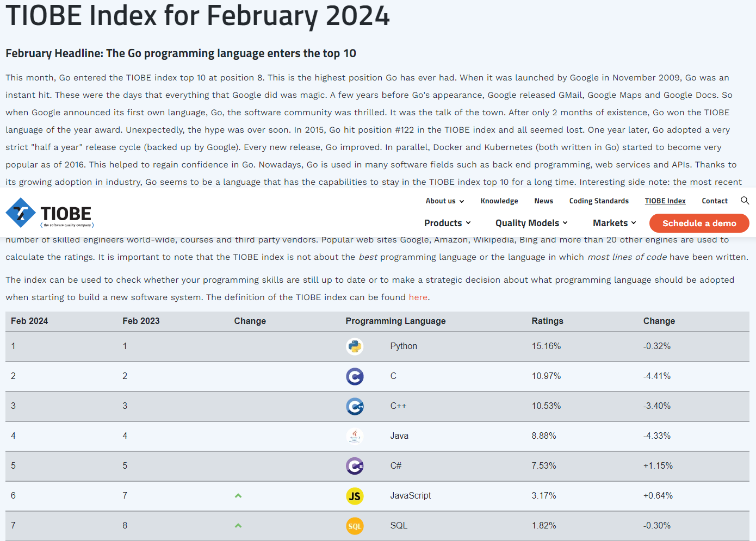
Task: Click the Schedule a demo button
Action: 699,223
